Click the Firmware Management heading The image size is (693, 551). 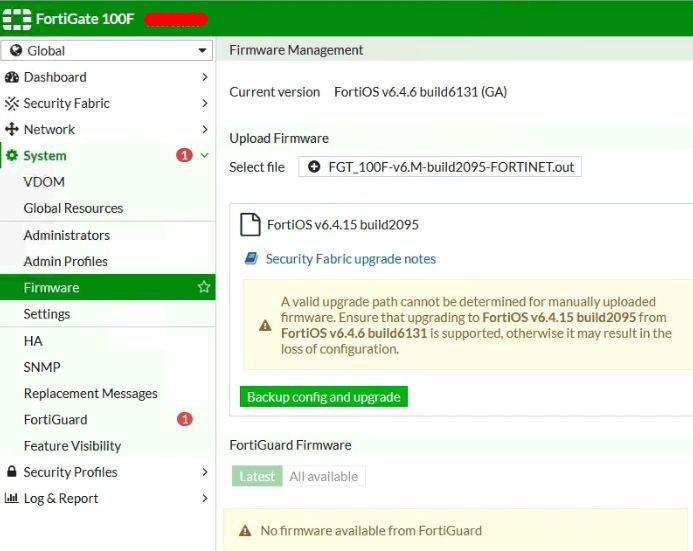(x=296, y=50)
